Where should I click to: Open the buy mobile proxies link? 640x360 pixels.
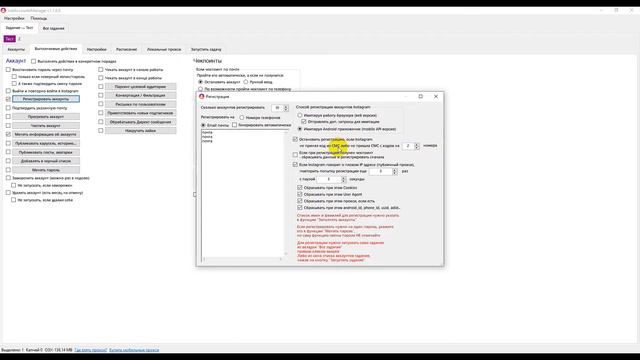click(x=134, y=350)
